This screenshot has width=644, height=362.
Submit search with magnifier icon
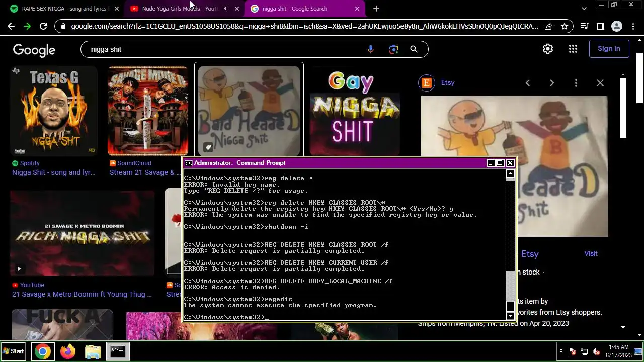tap(414, 49)
